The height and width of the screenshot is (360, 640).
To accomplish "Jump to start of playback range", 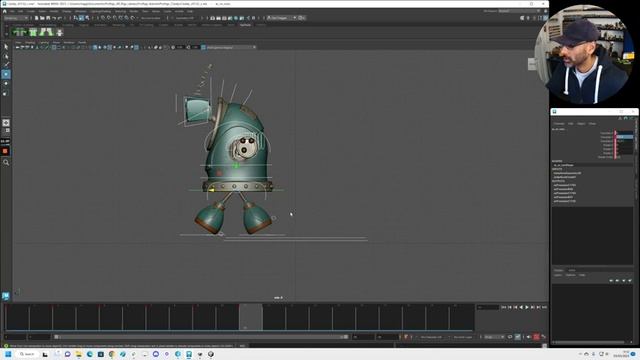I will tap(504, 307).
